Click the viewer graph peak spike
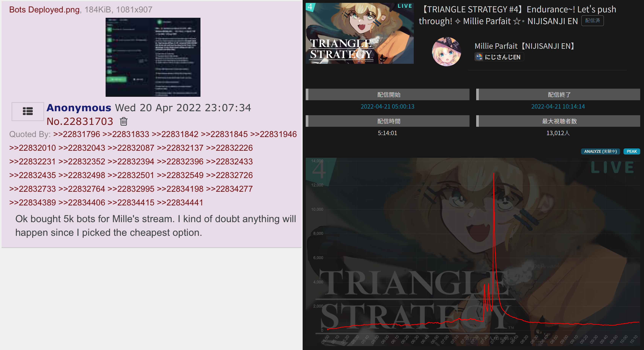The height and width of the screenshot is (350, 644). (x=494, y=173)
